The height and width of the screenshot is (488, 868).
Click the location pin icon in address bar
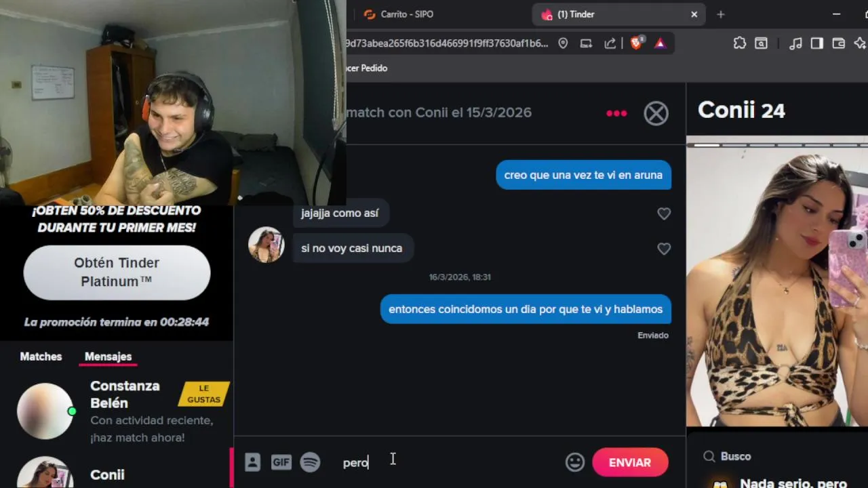coord(563,43)
